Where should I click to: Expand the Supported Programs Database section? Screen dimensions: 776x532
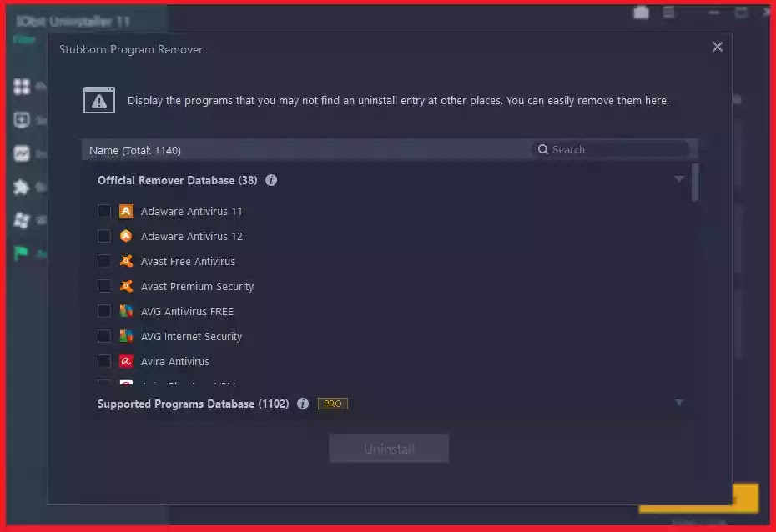679,403
